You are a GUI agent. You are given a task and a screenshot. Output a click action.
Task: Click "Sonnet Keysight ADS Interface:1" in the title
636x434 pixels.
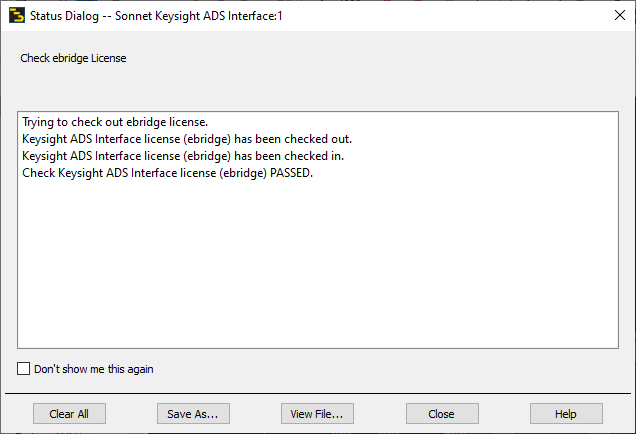click(x=199, y=16)
